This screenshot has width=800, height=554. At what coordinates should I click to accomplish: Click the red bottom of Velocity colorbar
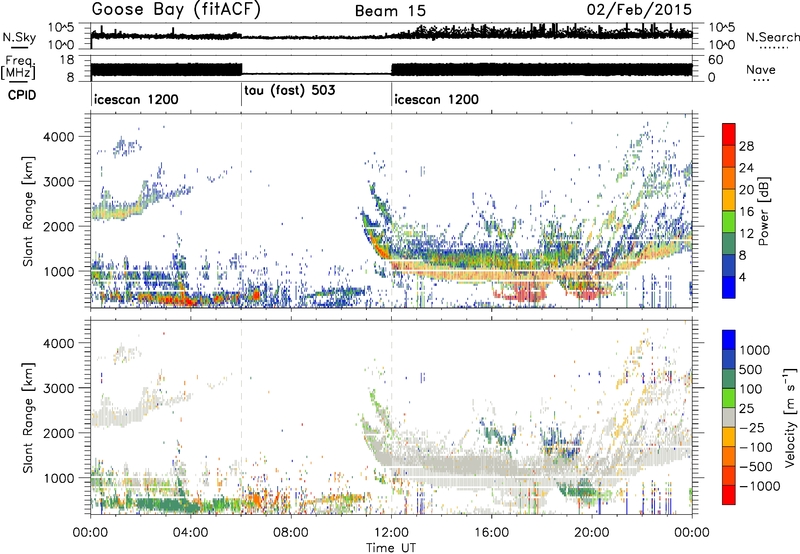point(729,495)
